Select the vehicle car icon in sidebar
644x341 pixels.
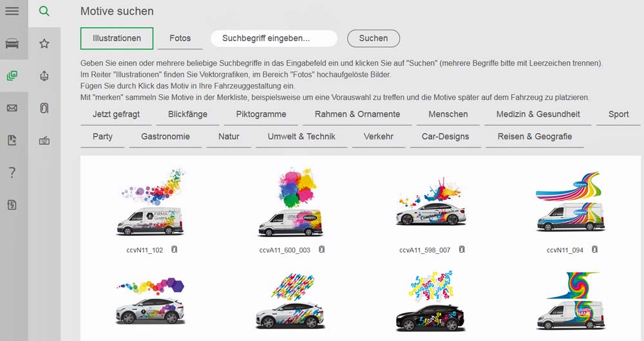pos(12,43)
